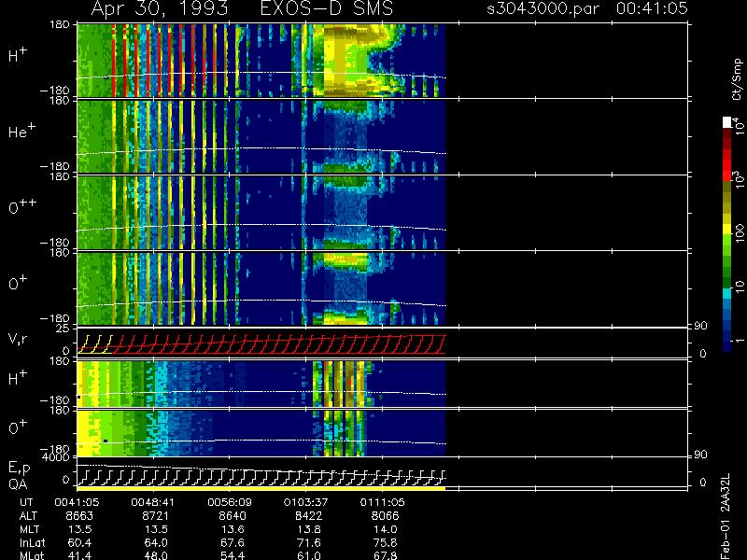The image size is (747, 560).
Task: Select the MLat value "67.8"
Action: (x=385, y=555)
